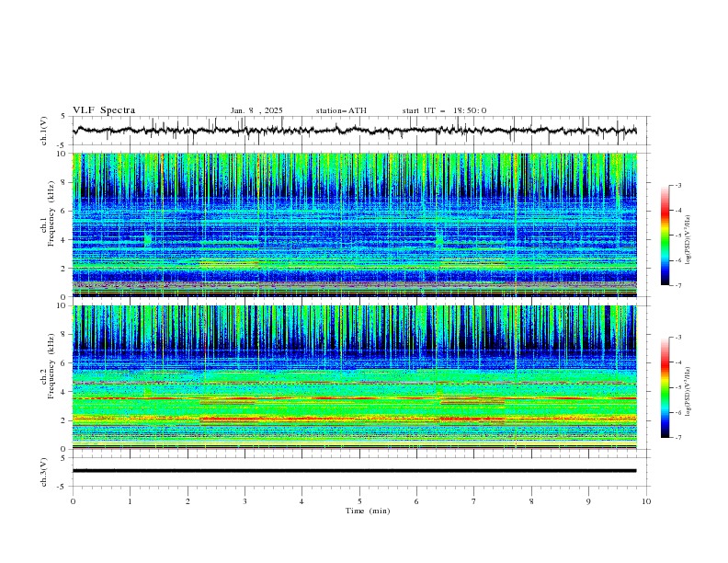Click the "2" tick on the time axis

188,501
